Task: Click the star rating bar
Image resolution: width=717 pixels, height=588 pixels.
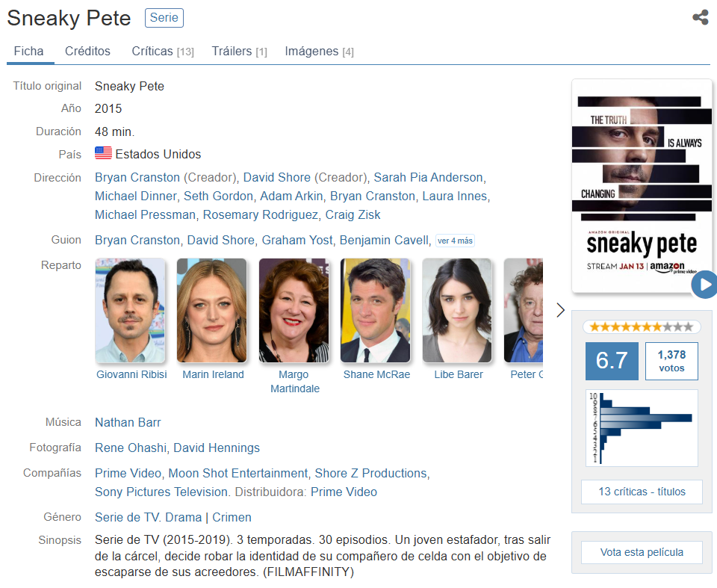Action: tap(642, 327)
